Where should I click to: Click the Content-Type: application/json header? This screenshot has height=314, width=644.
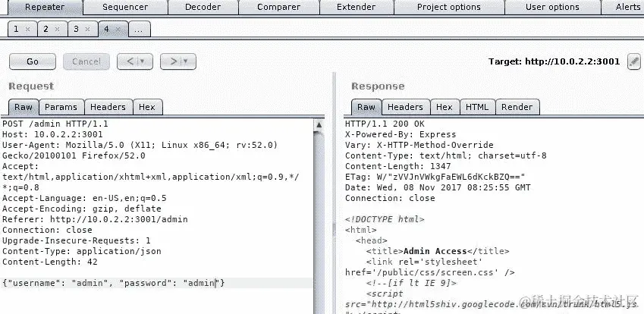coord(82,251)
